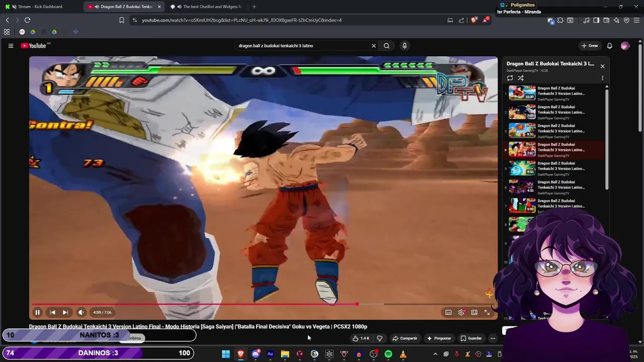The height and width of the screenshot is (362, 644).
Task: Share this page from address bar
Action: pyautogui.click(x=461, y=20)
